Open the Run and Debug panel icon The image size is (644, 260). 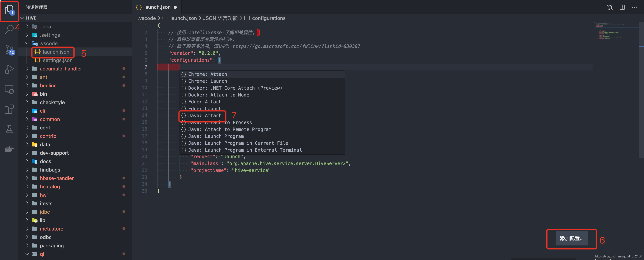pos(9,69)
